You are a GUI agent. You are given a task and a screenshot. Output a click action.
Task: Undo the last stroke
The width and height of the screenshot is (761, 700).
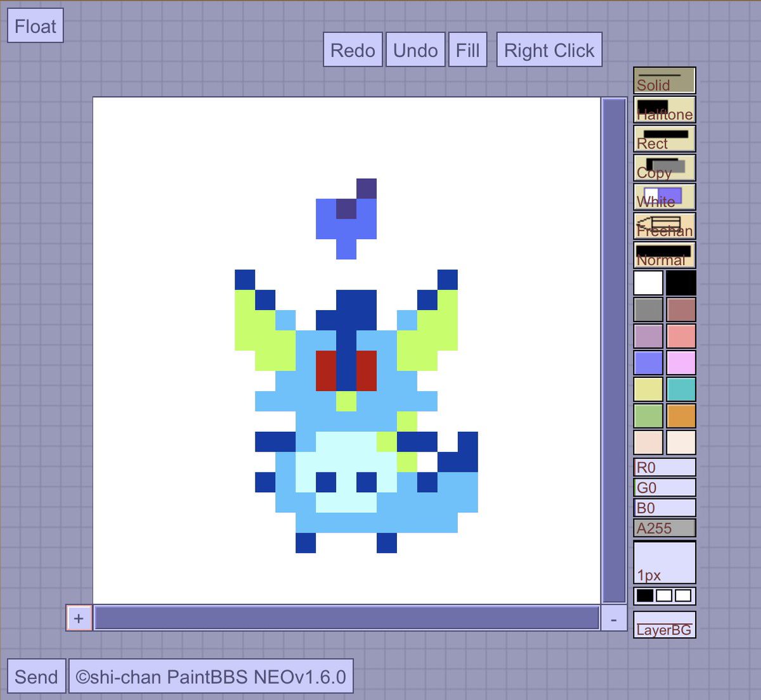[415, 49]
